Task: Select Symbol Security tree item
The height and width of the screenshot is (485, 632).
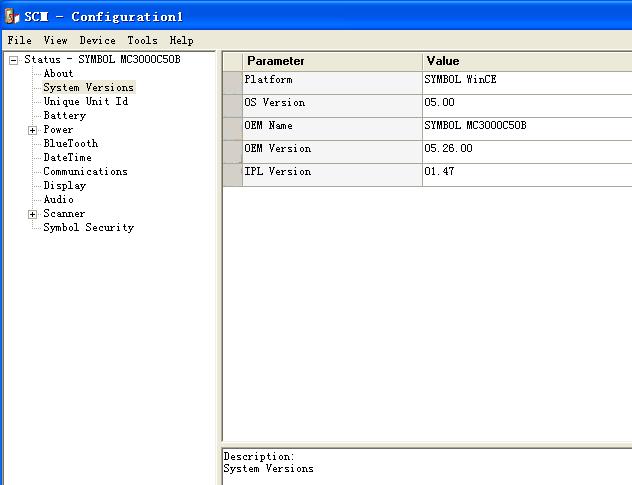Action: [88, 228]
